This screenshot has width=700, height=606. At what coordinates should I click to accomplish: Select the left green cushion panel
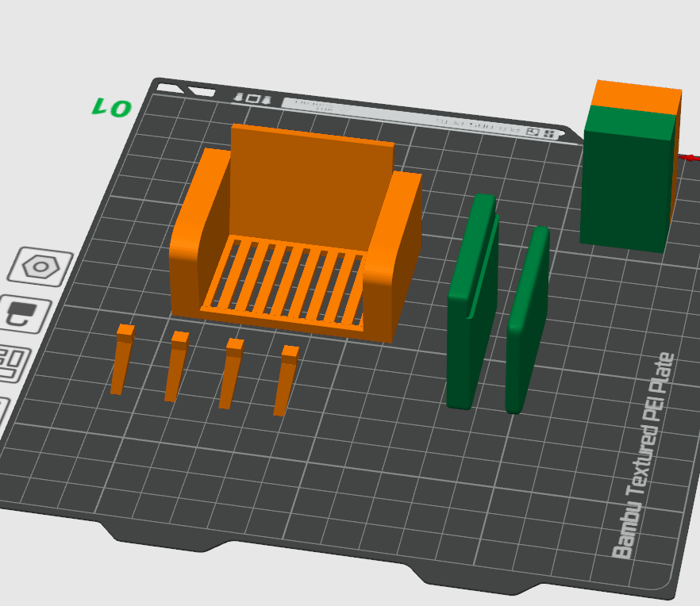472,301
